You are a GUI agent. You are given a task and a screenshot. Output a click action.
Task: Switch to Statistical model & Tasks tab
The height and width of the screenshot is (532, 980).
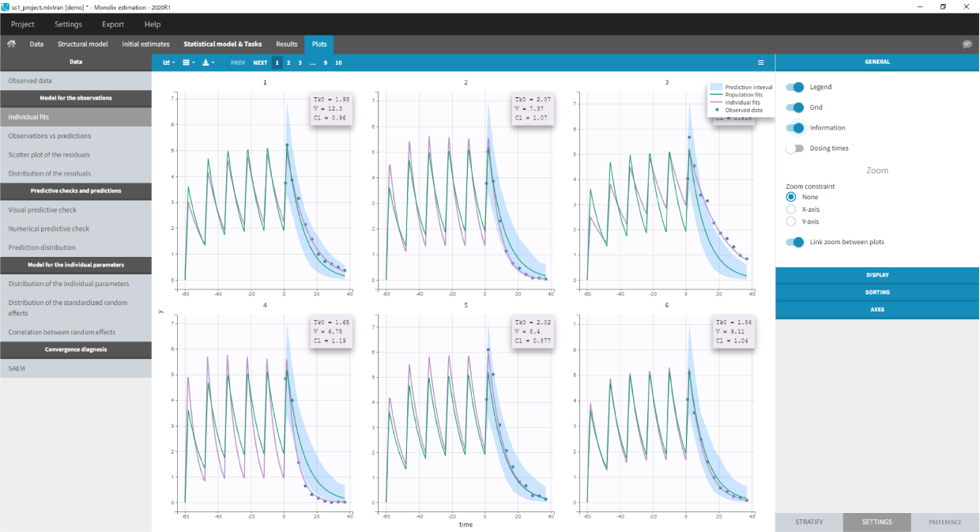pyautogui.click(x=223, y=44)
